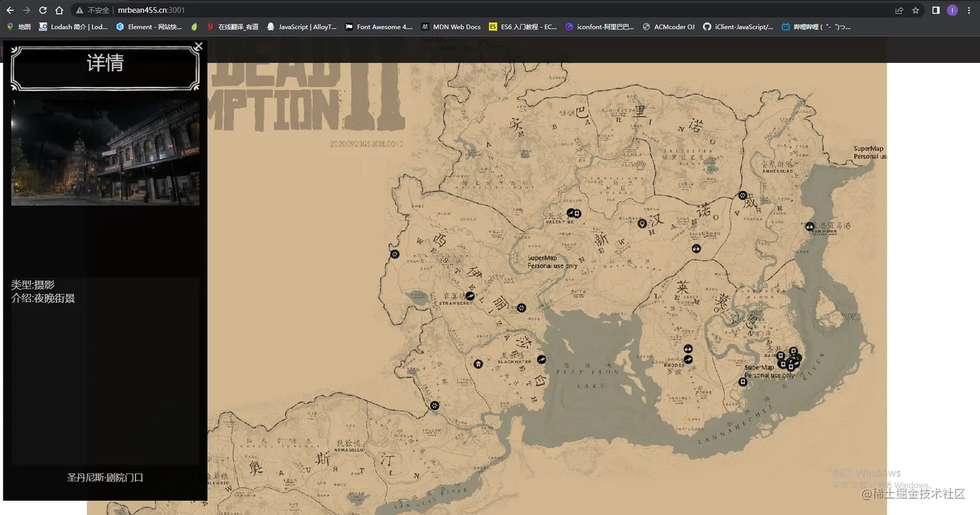980x515 pixels.
Task: Open the JavaScript | AlloyT... bookmark
Action: coord(302,27)
